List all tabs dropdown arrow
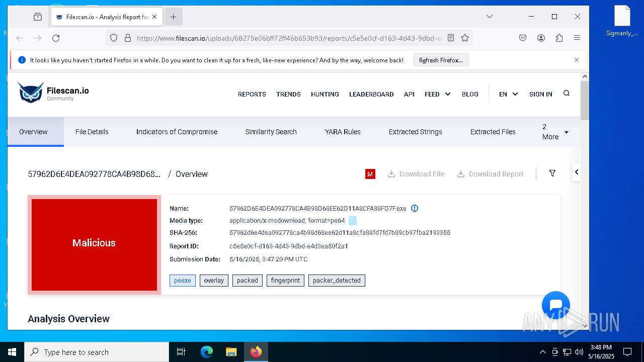This screenshot has height=362, width=644. 489,17
